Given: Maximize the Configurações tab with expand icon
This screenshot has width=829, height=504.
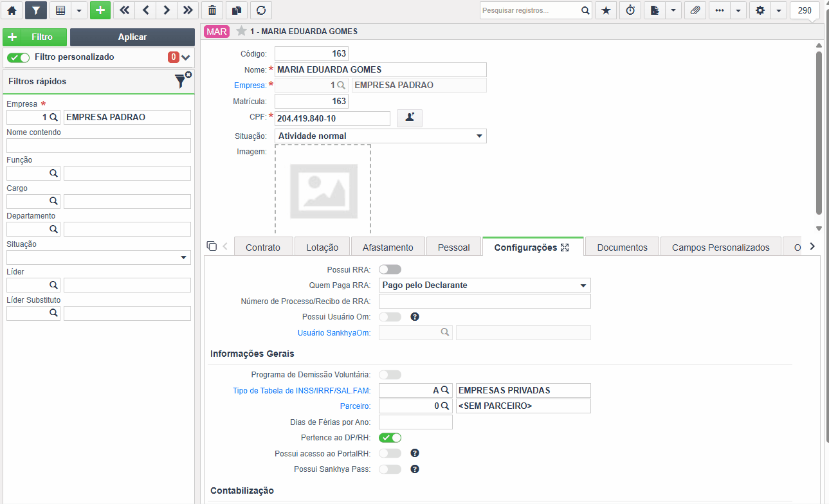Looking at the screenshot, I should pyautogui.click(x=565, y=248).
